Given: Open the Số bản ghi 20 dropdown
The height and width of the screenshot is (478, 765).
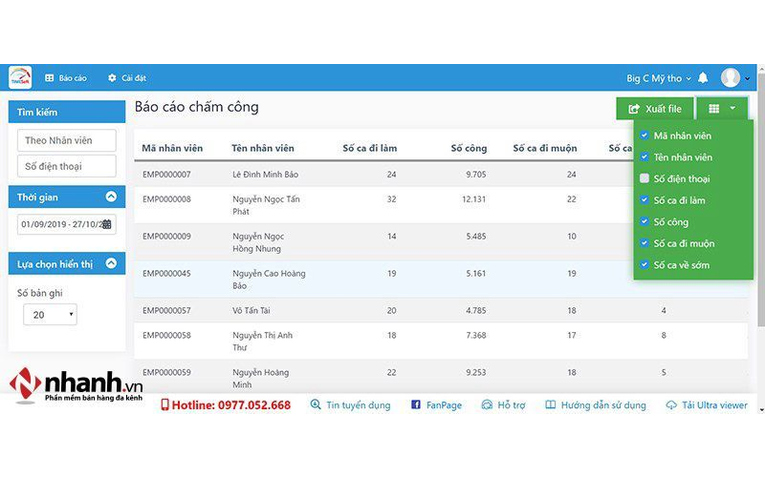Looking at the screenshot, I should tap(50, 315).
